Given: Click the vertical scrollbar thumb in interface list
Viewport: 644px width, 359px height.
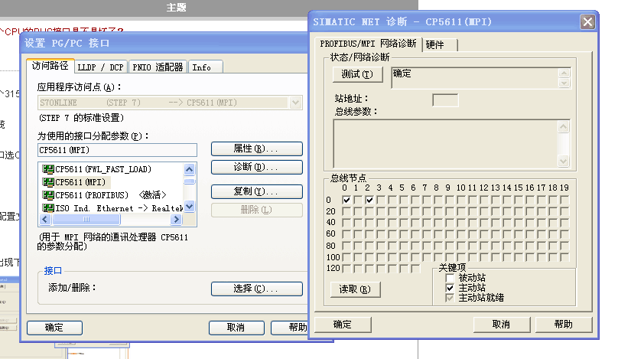Looking at the screenshot, I should click(190, 181).
